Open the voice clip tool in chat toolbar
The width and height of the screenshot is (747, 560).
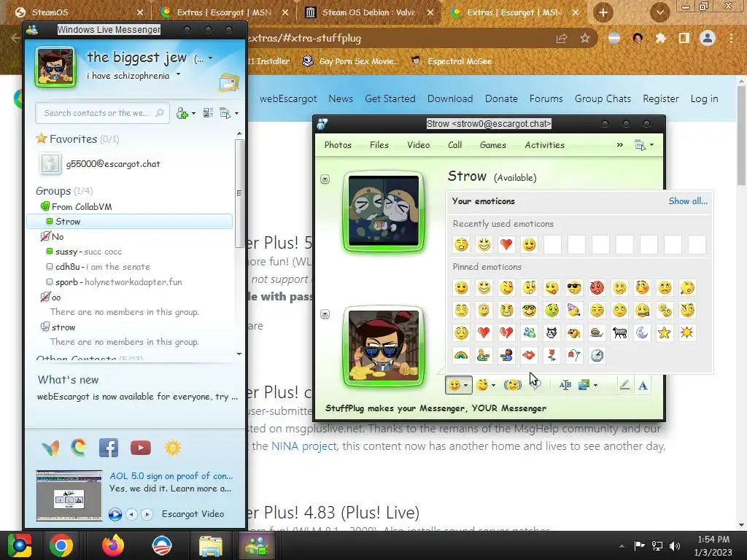tap(536, 385)
